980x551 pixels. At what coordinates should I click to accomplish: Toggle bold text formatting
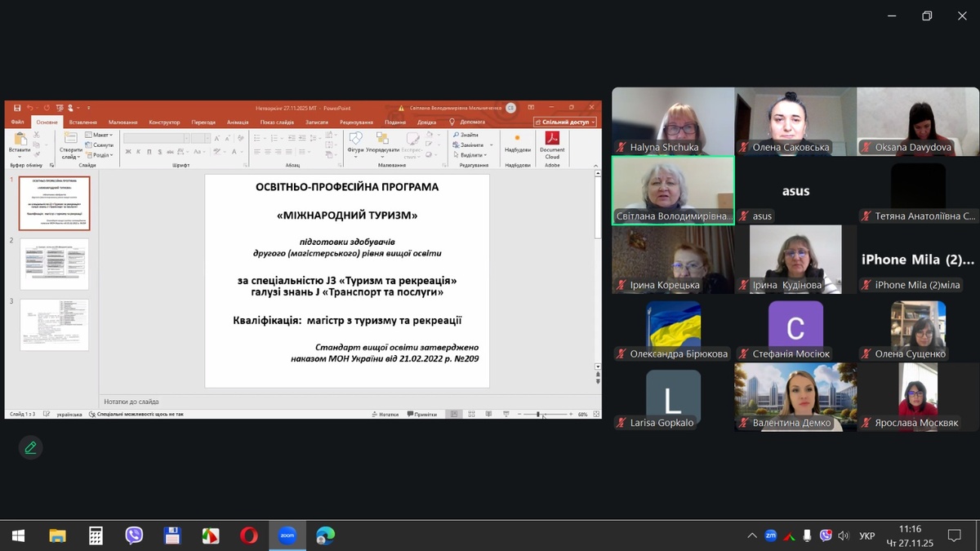tap(128, 152)
